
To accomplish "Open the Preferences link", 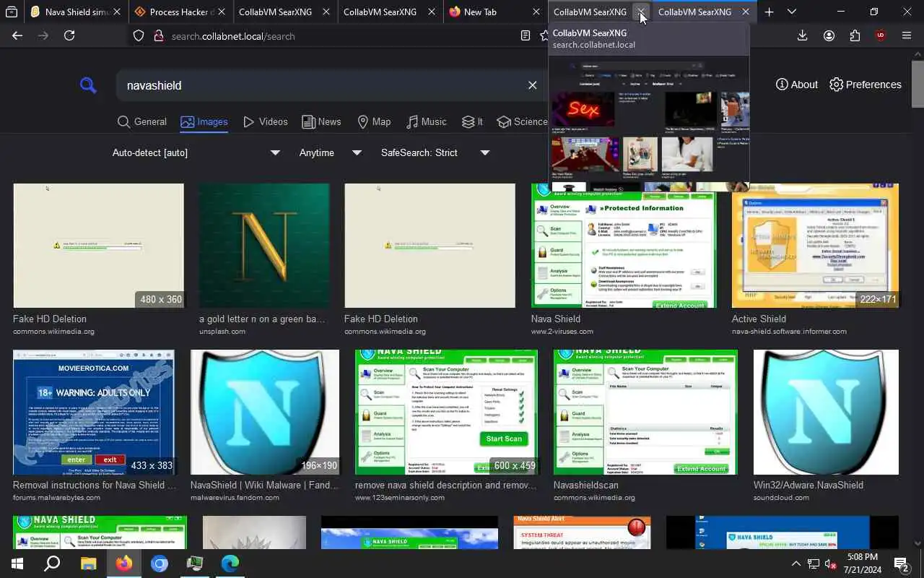I will pos(866,85).
